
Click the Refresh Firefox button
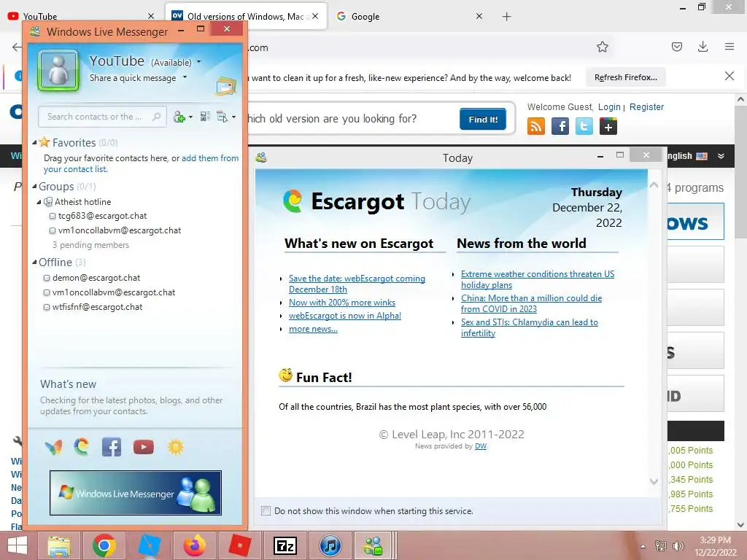click(625, 77)
